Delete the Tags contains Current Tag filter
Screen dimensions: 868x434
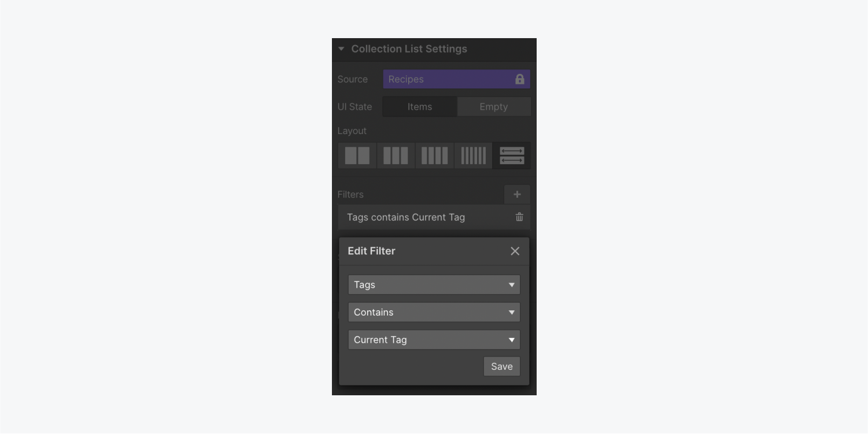point(519,217)
